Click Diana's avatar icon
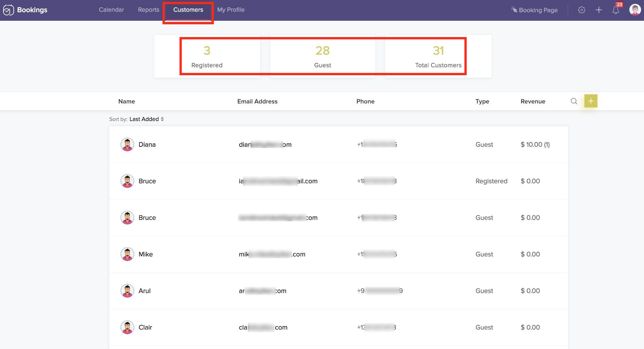644x349 pixels. (127, 145)
